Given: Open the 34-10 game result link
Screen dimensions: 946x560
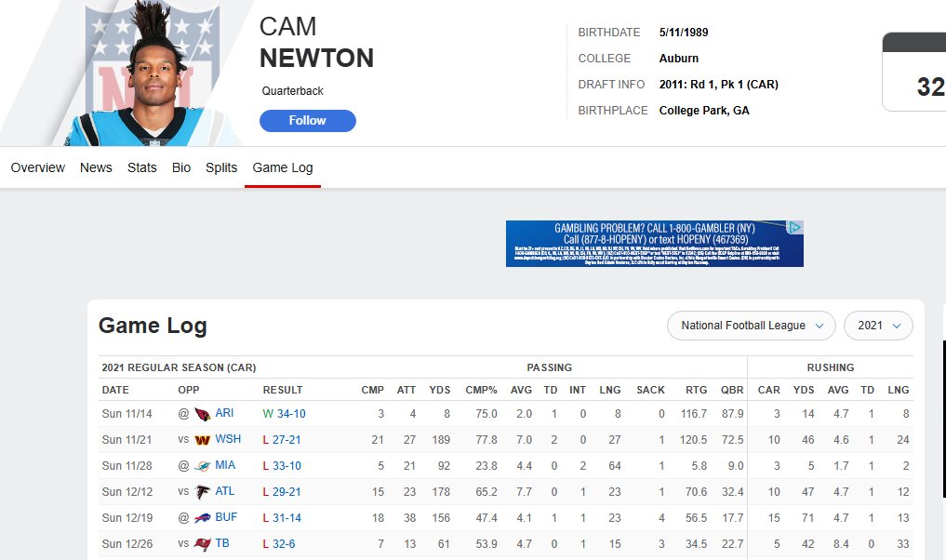Looking at the screenshot, I should point(291,414).
